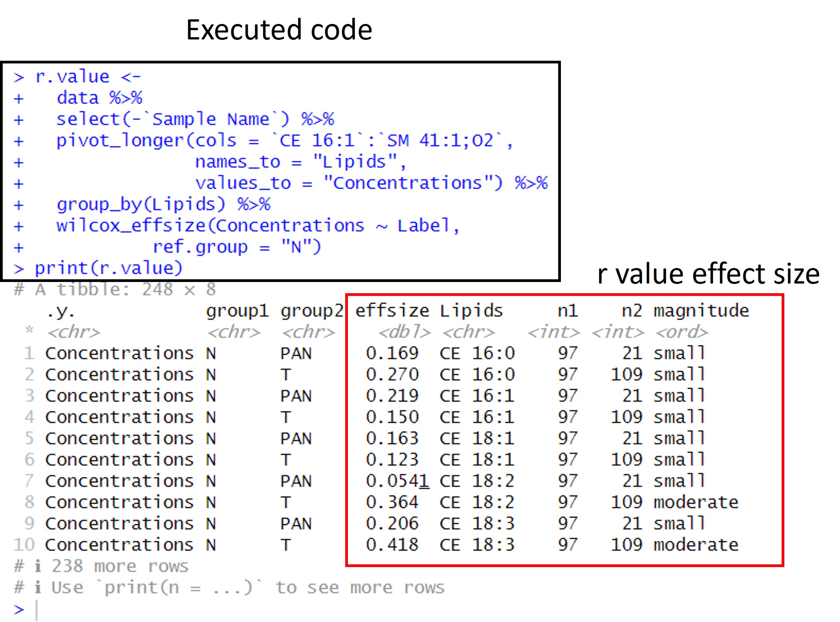Click the n2 column header
840x622 pixels.
(632, 311)
